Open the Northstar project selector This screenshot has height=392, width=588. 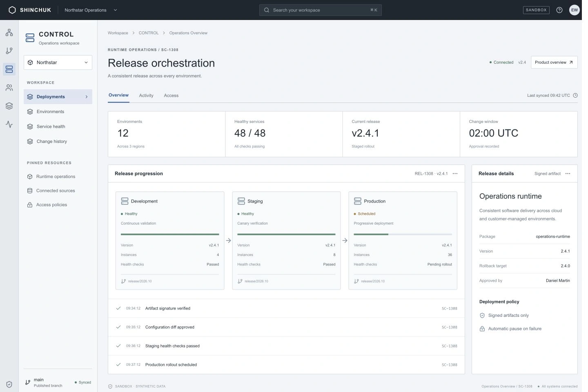58,62
